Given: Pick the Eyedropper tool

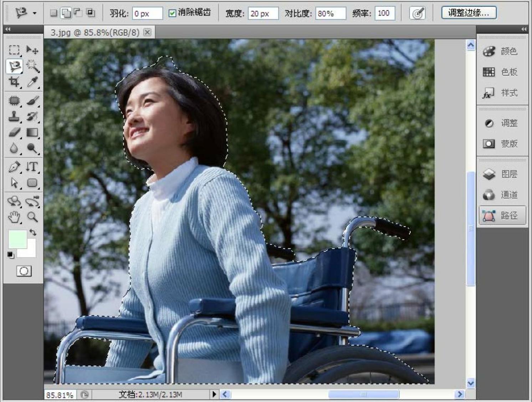Looking at the screenshot, I should click(32, 82).
